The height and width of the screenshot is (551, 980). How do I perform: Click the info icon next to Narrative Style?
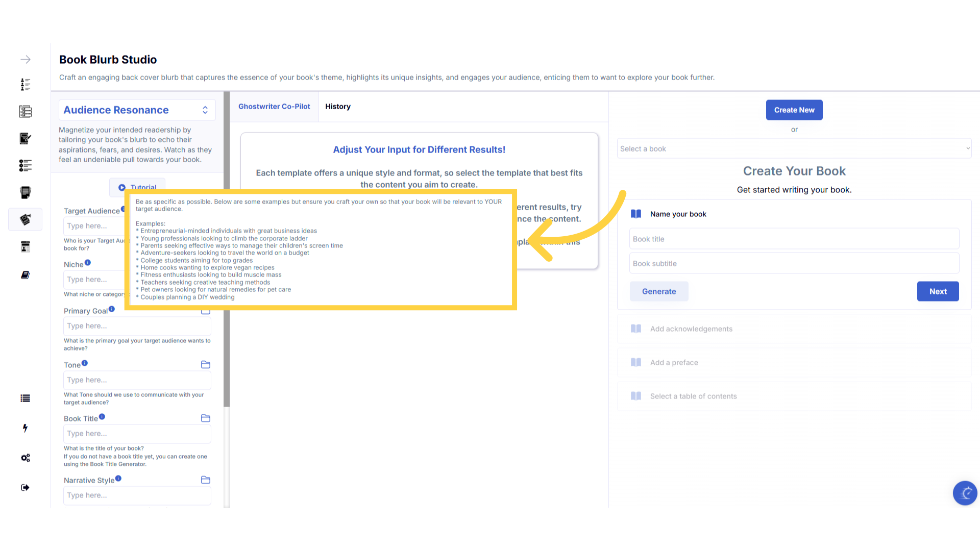point(118,479)
